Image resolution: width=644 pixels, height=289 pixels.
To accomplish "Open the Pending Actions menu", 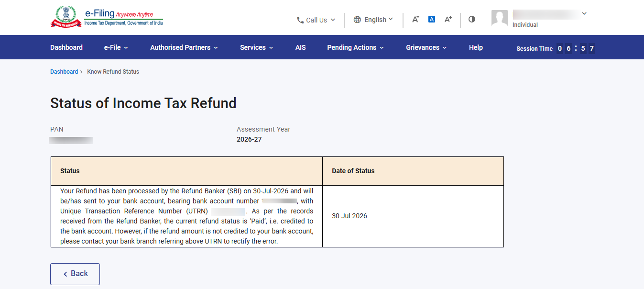I will tap(355, 47).
